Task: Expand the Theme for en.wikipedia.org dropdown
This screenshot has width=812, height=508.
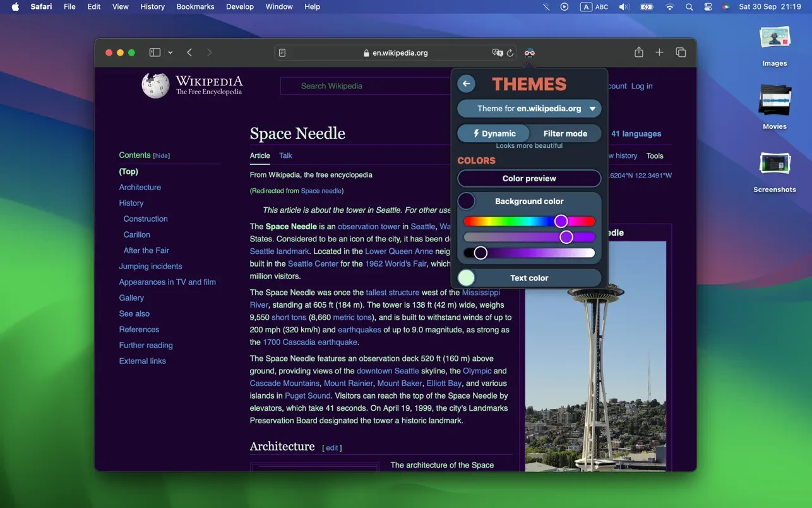Action: pyautogui.click(x=529, y=109)
